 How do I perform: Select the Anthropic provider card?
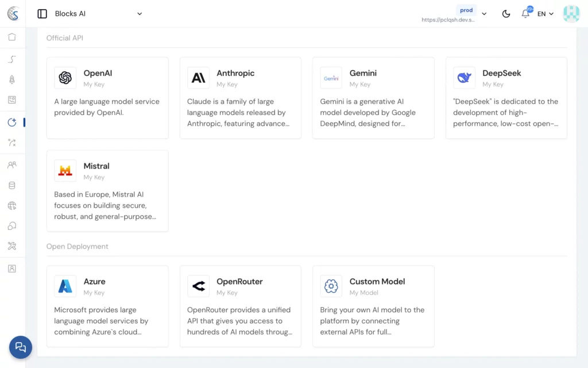coord(240,98)
